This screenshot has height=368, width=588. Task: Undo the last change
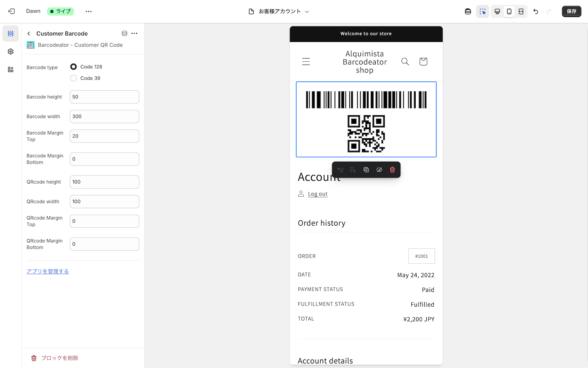coord(536,11)
